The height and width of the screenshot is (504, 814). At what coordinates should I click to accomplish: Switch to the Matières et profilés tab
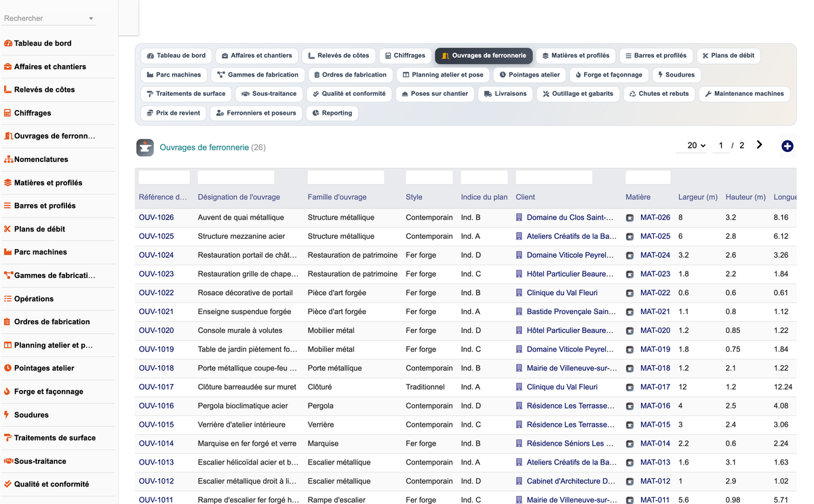(x=576, y=56)
